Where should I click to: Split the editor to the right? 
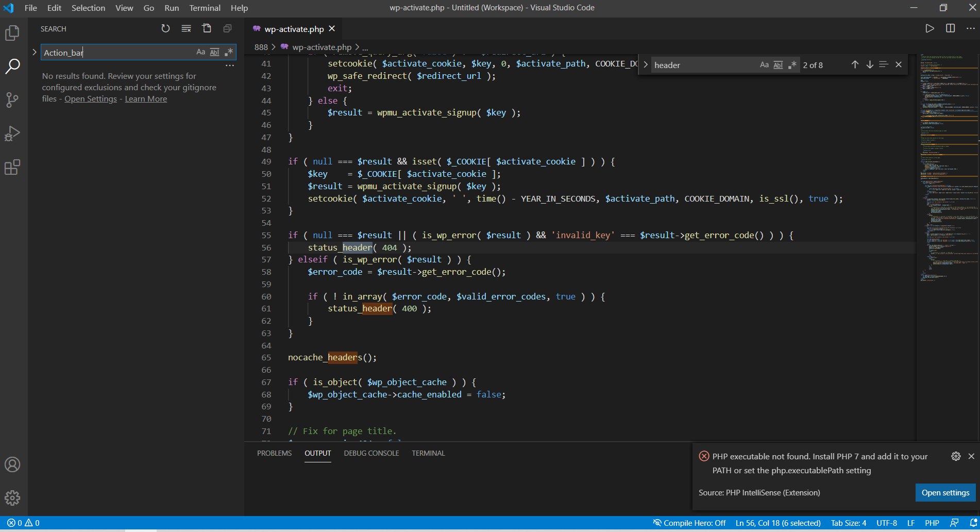[951, 28]
